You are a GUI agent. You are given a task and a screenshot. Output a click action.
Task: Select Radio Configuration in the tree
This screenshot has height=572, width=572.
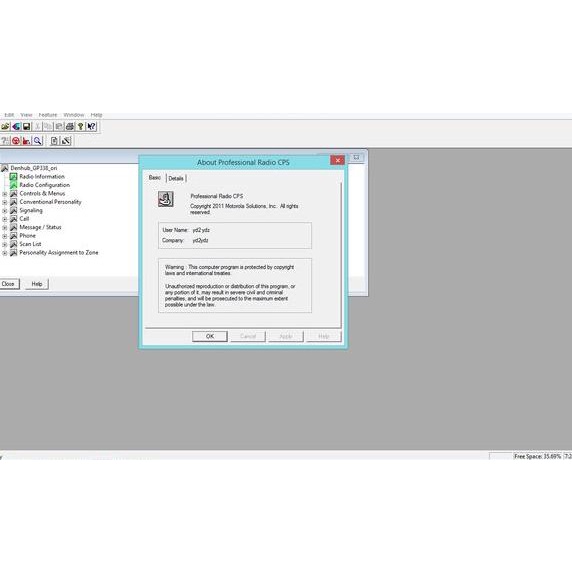point(44,185)
